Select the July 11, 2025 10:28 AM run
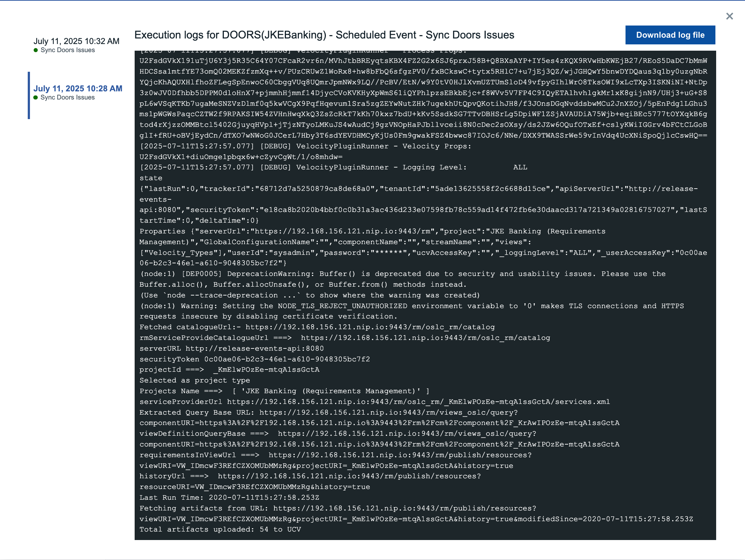Viewport: 745px width, 560px height. [78, 88]
